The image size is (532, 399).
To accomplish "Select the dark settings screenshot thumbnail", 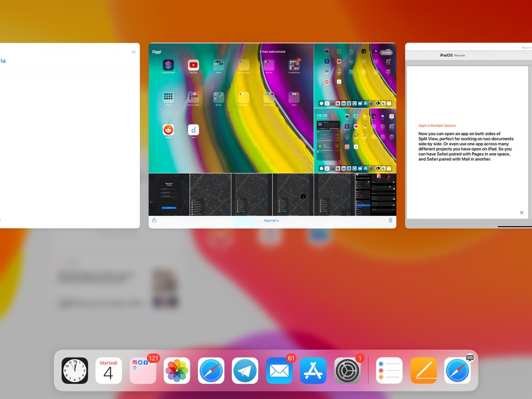I will point(376,194).
